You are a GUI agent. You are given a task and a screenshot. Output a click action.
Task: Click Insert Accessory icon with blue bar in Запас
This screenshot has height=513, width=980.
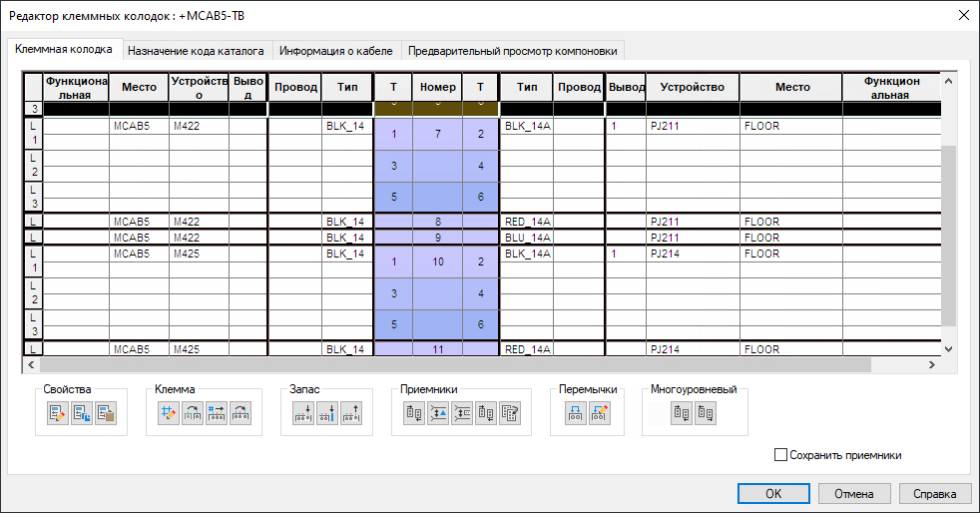[327, 413]
